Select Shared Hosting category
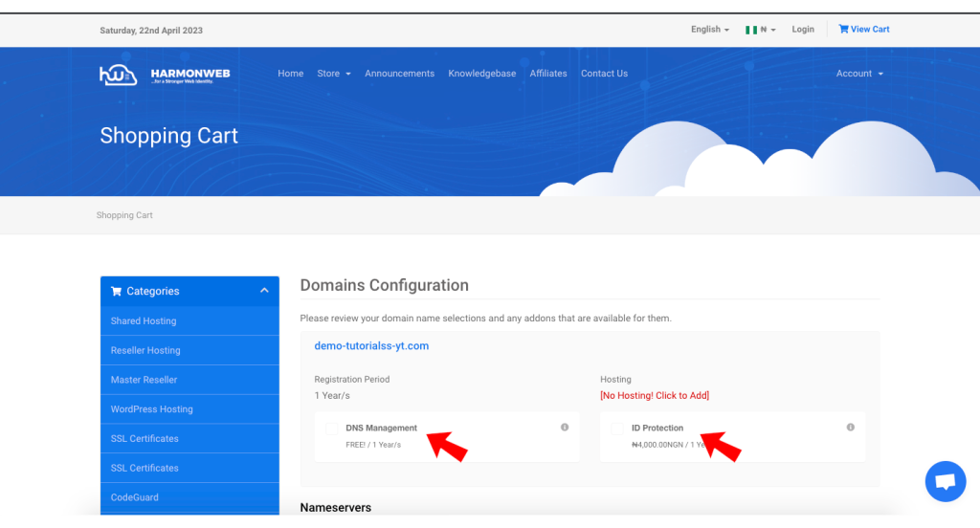 tap(144, 321)
